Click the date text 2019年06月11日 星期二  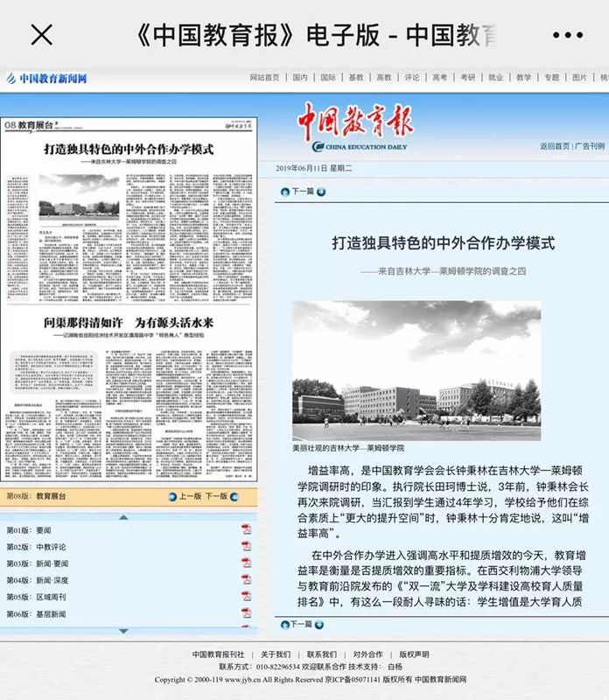pos(314,168)
